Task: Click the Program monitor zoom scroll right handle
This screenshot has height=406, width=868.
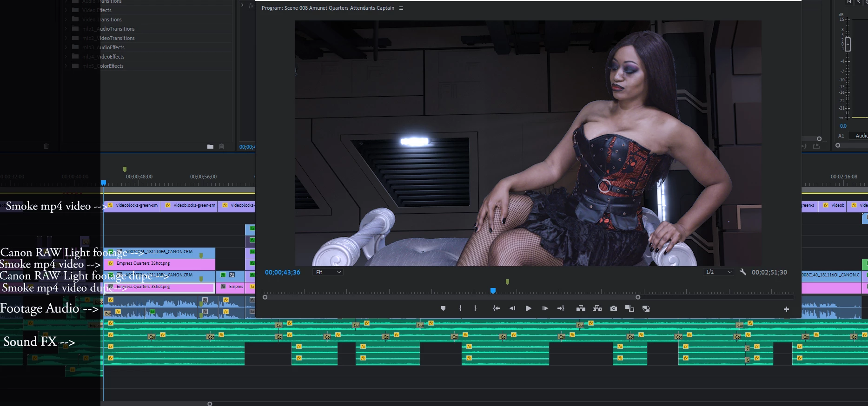Action: (638, 297)
